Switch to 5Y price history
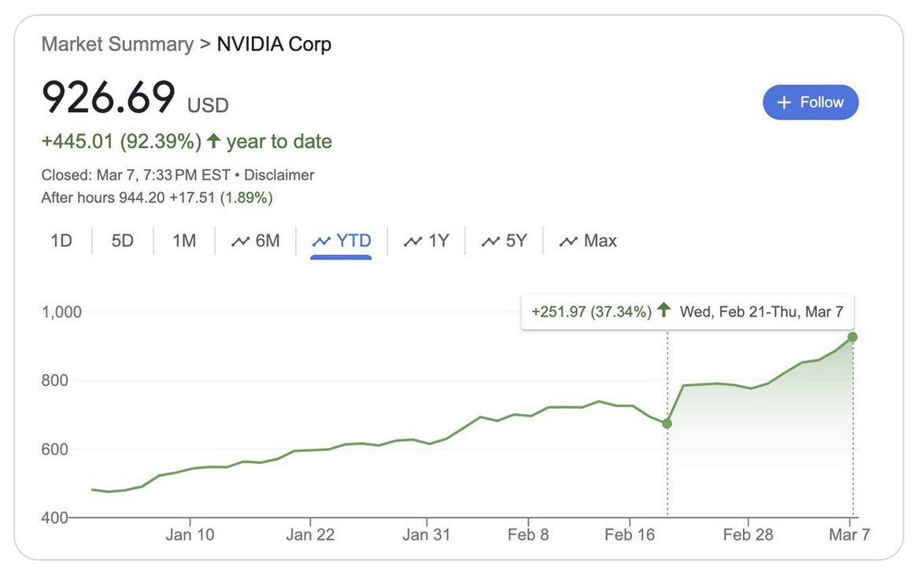Viewport: 924px width, 578px height. (x=504, y=241)
